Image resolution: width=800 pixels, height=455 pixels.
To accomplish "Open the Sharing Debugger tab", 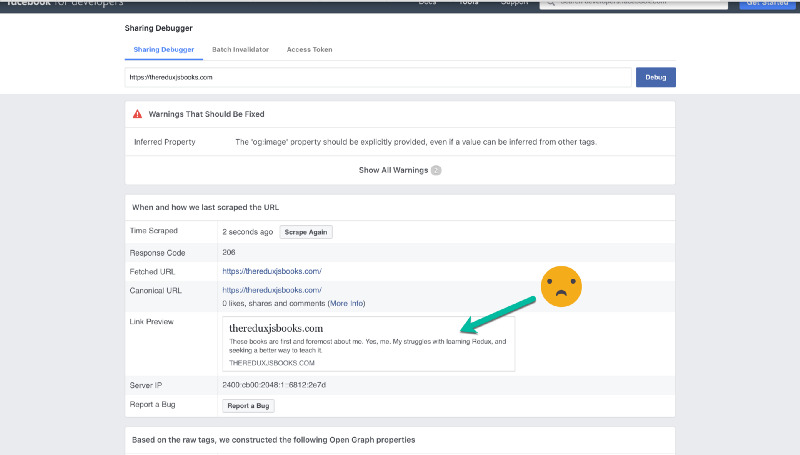I will (164, 49).
